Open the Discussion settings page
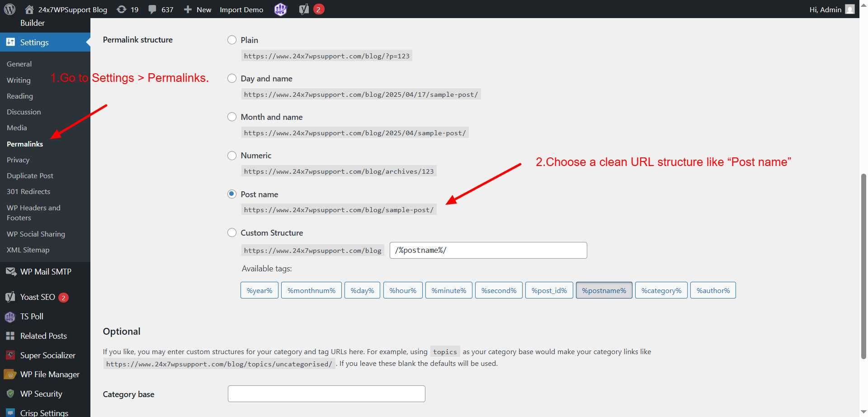 coord(24,112)
